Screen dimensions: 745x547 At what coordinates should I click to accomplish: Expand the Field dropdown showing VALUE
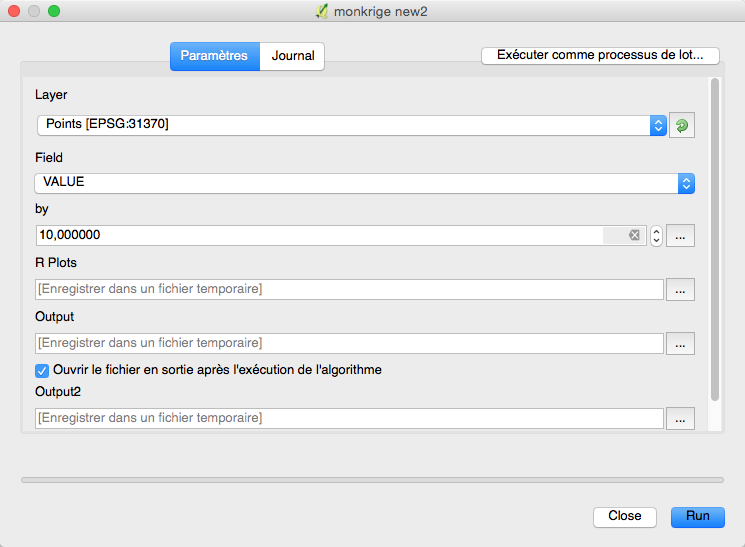[364, 182]
